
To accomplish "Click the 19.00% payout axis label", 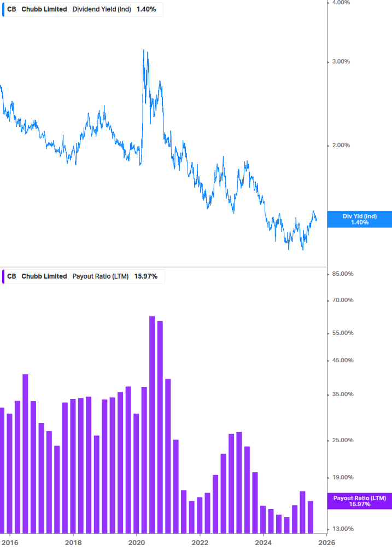I will [343, 477].
